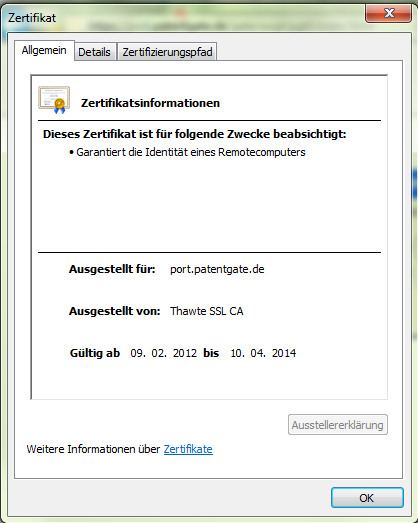The width and height of the screenshot is (418, 523).
Task: Open the Details tab
Action: [x=95, y=52]
